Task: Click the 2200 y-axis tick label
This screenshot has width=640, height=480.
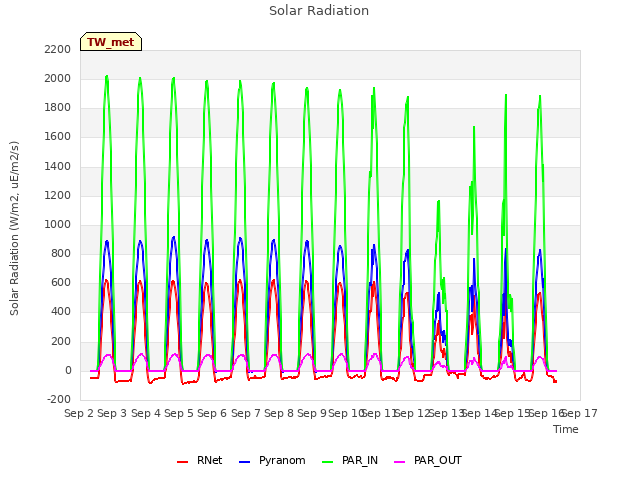Action: [58, 49]
